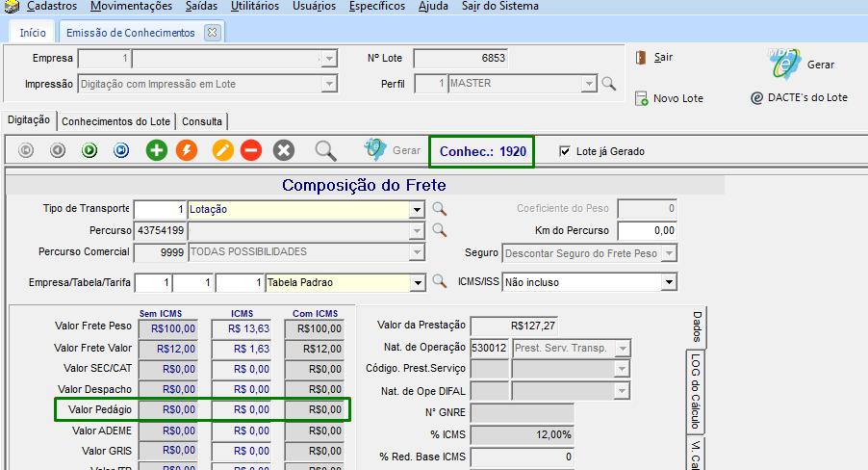Go to the last record using blue arrow
This screenshot has width=868, height=470.
pyautogui.click(x=121, y=150)
